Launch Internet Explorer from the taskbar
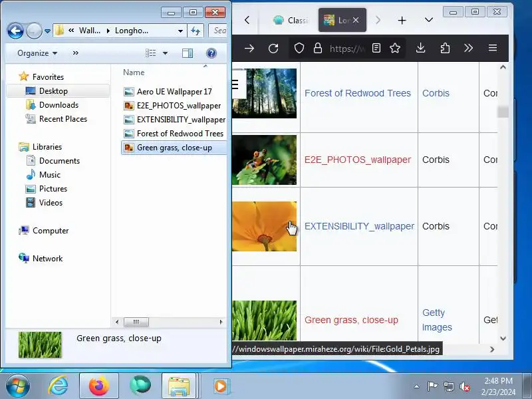This screenshot has height=399, width=532. click(59, 386)
